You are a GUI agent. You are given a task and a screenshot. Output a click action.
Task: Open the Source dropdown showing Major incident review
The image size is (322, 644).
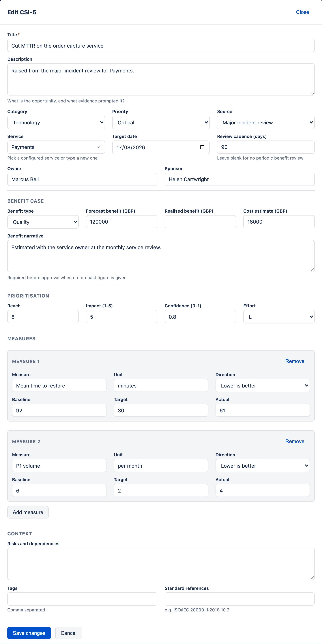265,123
